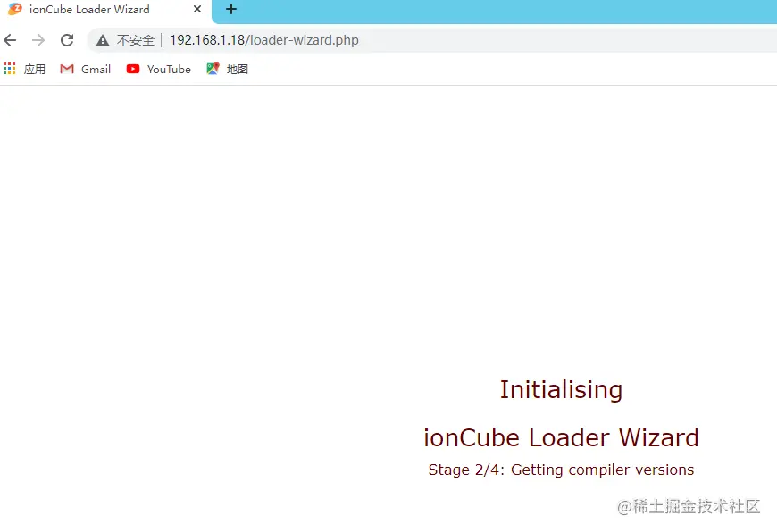This screenshot has height=532, width=777.
Task: Reload the loader-wizard.php page
Action: click(67, 40)
